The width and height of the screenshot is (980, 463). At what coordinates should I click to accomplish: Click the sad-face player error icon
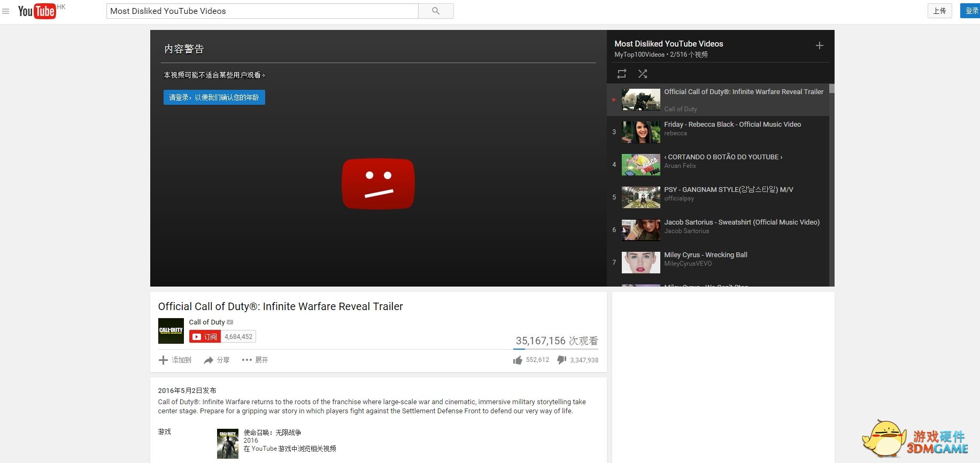(379, 184)
